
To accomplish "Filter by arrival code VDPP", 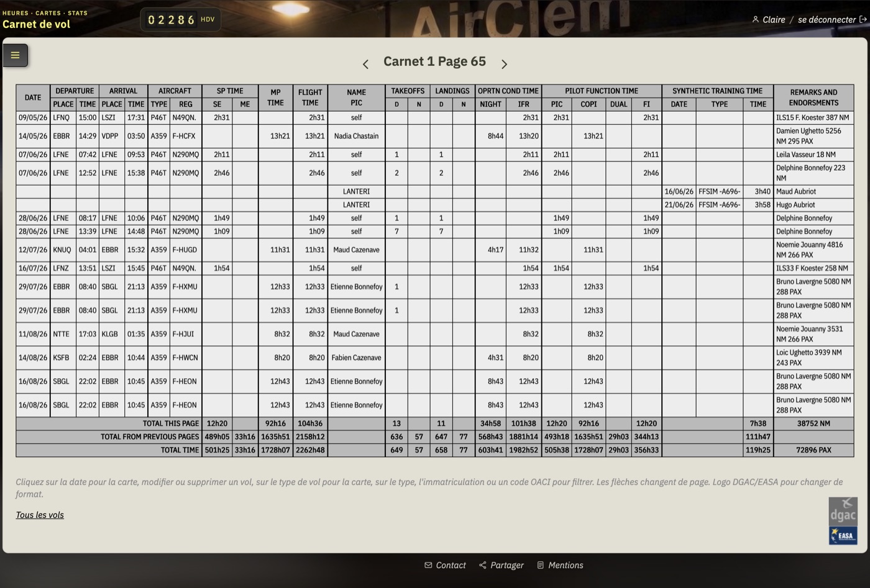I will [x=110, y=136].
